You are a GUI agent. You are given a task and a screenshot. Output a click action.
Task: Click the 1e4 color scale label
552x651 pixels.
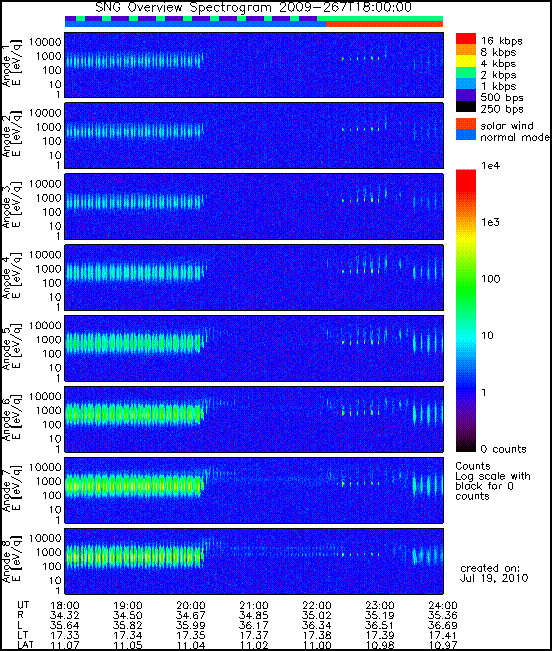491,166
